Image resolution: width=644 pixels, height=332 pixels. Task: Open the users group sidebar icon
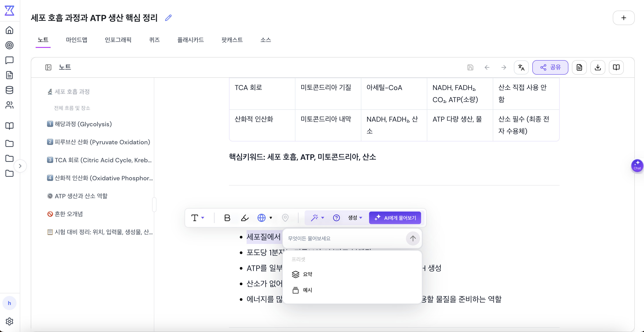[9, 105]
